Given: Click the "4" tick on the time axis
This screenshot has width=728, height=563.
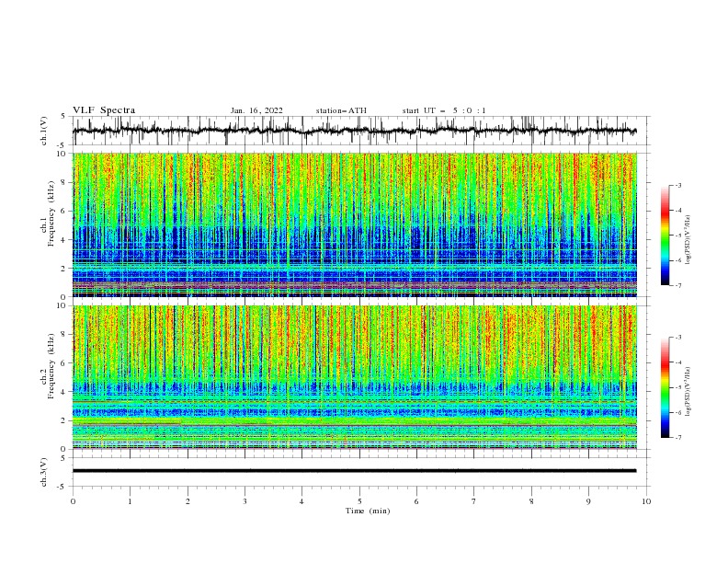Looking at the screenshot, I should click(301, 501).
